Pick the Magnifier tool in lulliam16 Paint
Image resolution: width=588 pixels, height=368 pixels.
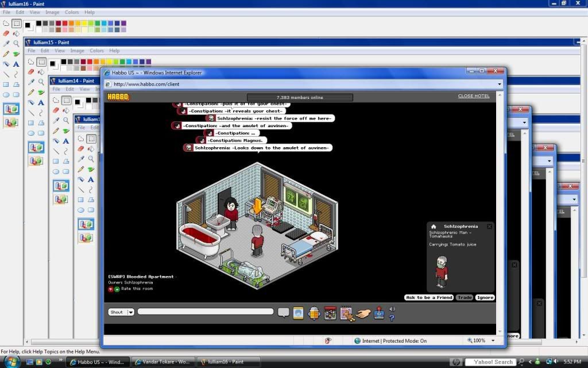pos(16,43)
